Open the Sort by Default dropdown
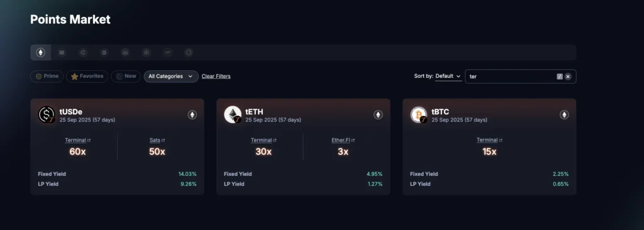This screenshot has width=644, height=230. tap(448, 77)
